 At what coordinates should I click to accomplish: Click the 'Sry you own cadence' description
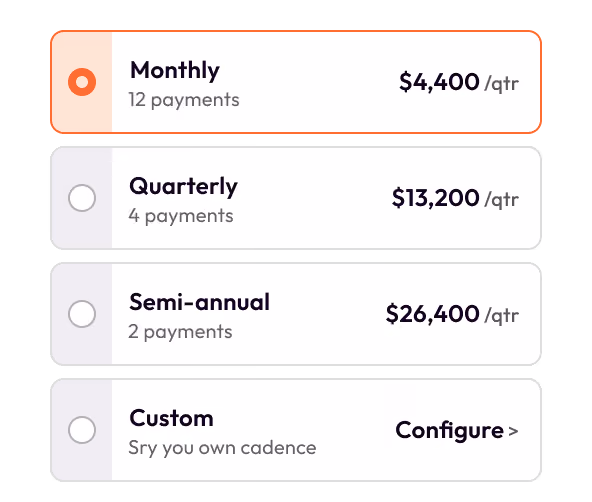pos(222,448)
